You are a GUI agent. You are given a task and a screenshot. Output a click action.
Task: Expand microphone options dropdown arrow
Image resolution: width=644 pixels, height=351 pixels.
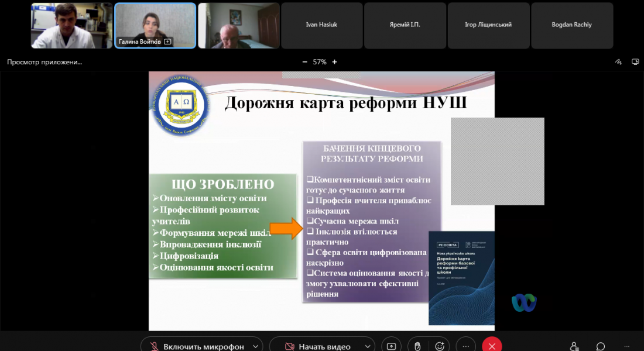click(x=254, y=346)
